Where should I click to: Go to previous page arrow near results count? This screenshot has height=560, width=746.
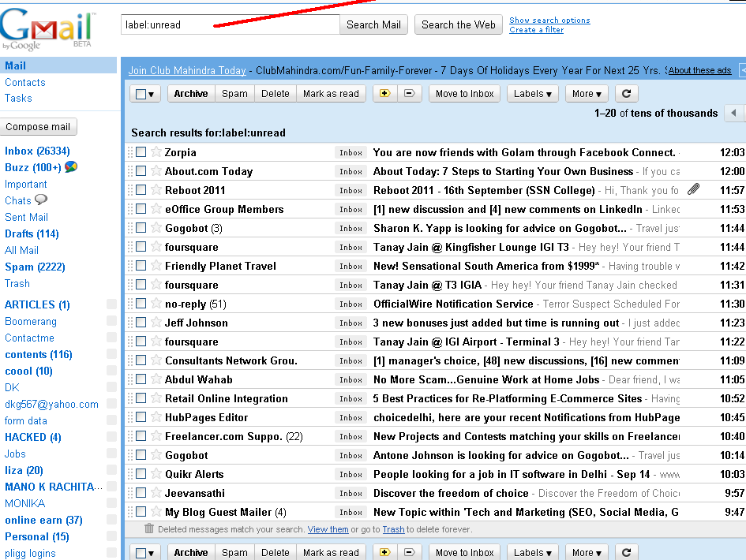[x=733, y=113]
